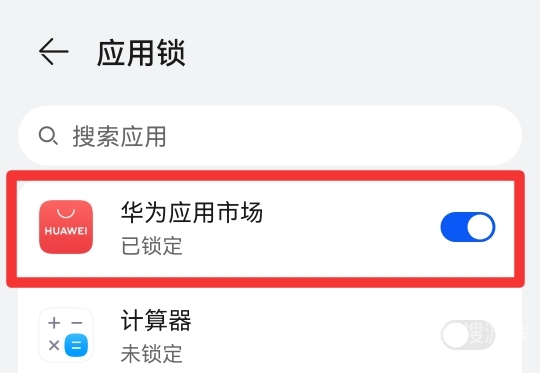Tap the 搜索应用 placeholder text
This screenshot has width=540, height=373.
click(x=119, y=136)
